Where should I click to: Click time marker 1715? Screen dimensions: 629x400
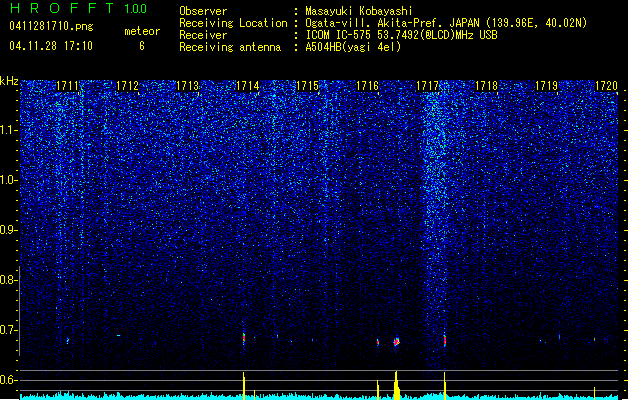click(307, 86)
